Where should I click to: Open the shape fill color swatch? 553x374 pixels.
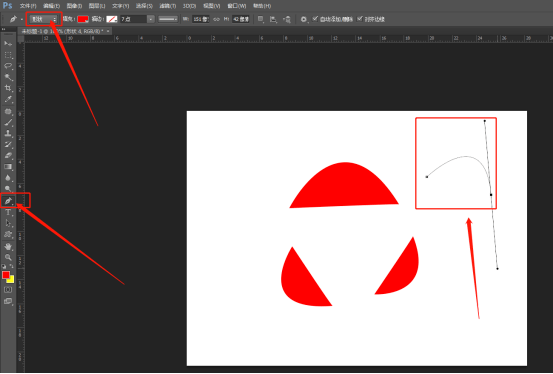[83, 19]
